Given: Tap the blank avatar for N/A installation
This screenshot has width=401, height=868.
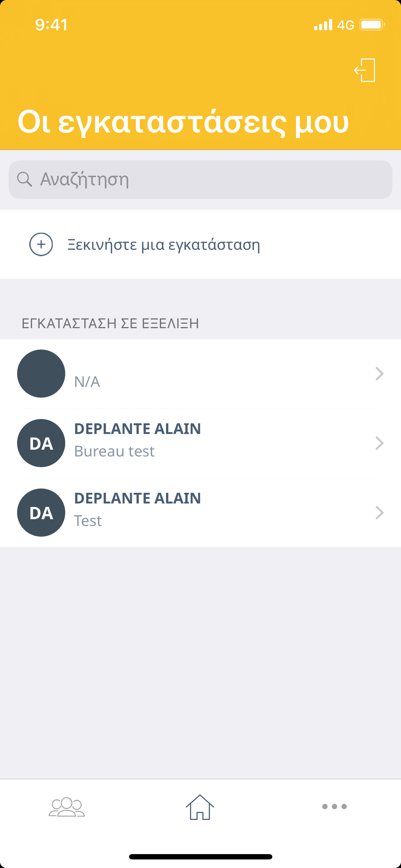Looking at the screenshot, I should (x=41, y=373).
